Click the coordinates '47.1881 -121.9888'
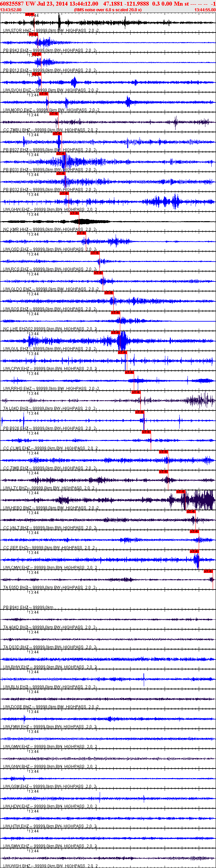Screen dimensions: 216x868 [126, 4]
